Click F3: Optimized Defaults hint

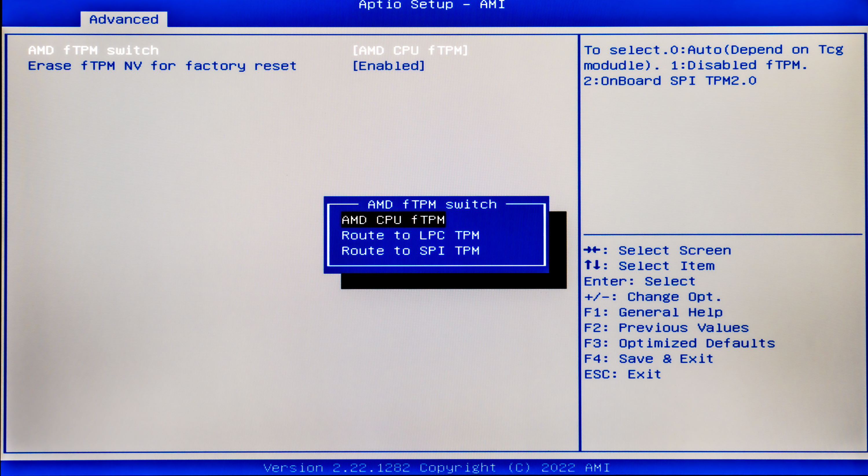[x=679, y=343]
